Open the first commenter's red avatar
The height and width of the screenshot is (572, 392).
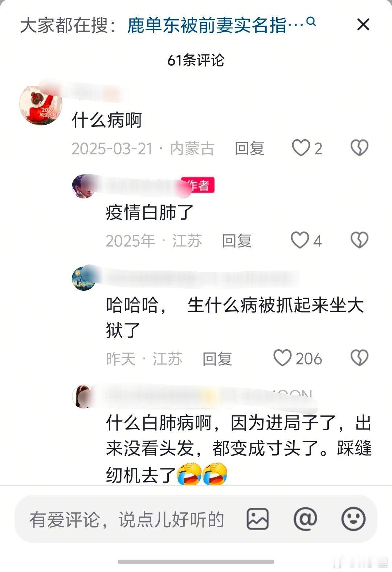coord(41,105)
